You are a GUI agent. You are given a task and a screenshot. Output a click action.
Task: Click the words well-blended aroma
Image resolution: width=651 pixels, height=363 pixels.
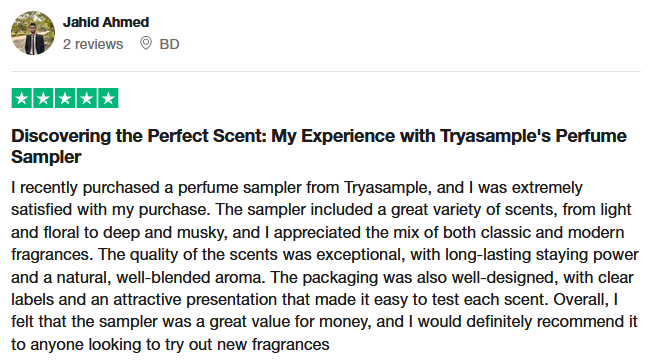pyautogui.click(x=191, y=277)
